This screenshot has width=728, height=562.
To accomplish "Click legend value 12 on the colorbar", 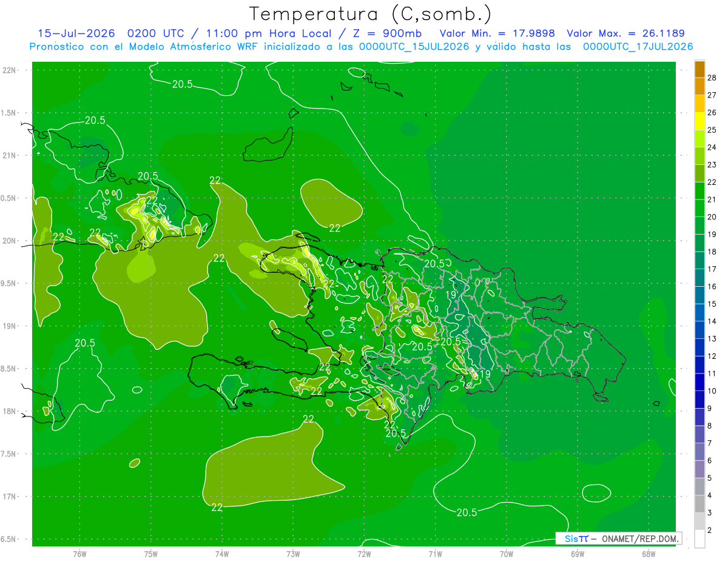I will pyautogui.click(x=712, y=356).
